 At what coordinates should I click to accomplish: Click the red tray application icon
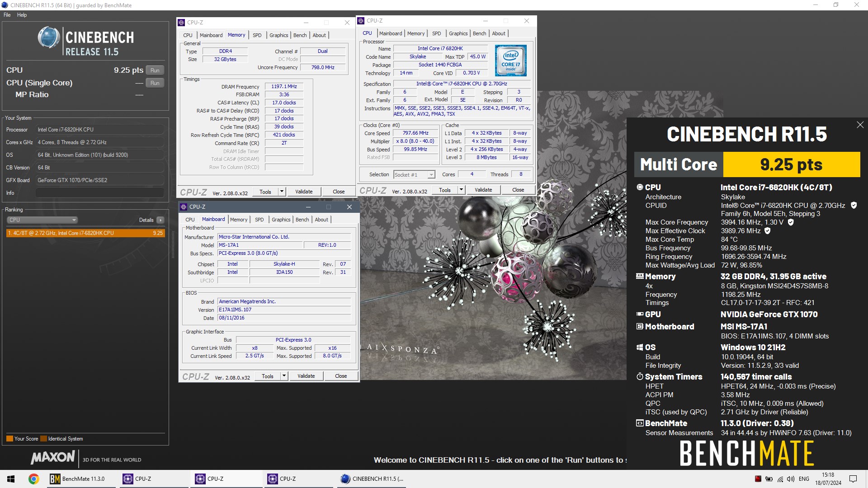pyautogui.click(x=758, y=479)
